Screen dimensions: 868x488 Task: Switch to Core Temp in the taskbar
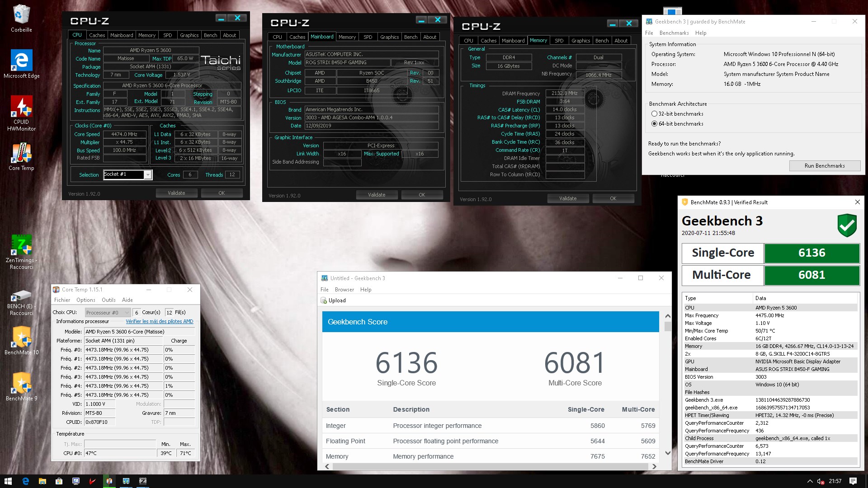click(x=109, y=481)
